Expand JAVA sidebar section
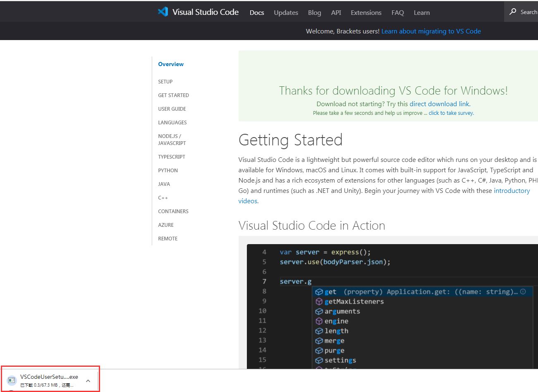The height and width of the screenshot is (392, 538). coord(164,184)
